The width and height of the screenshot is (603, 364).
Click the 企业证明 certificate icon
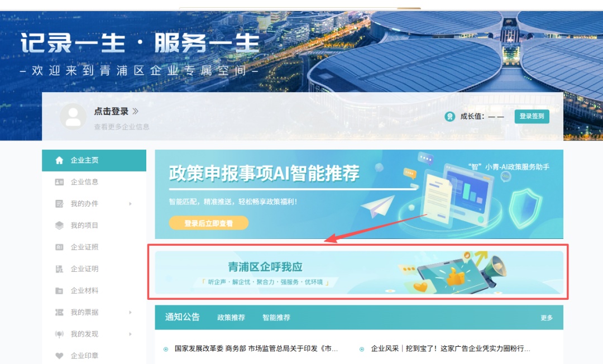pos(59,269)
